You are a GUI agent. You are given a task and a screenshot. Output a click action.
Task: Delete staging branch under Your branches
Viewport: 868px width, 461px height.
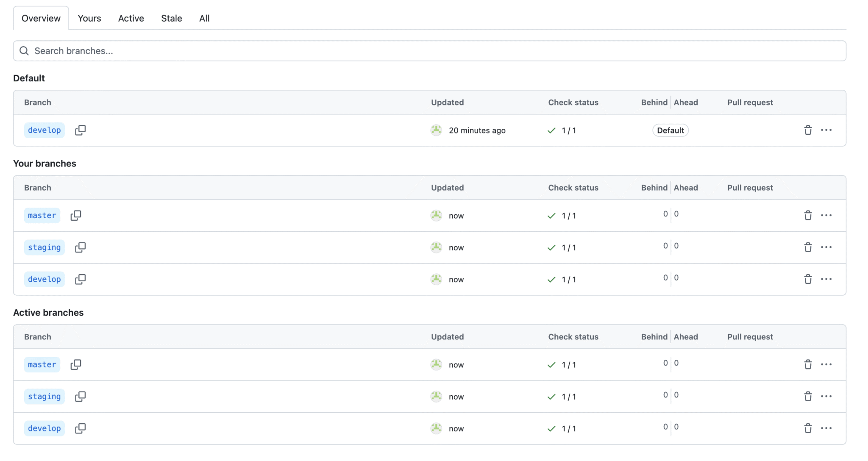(x=808, y=247)
